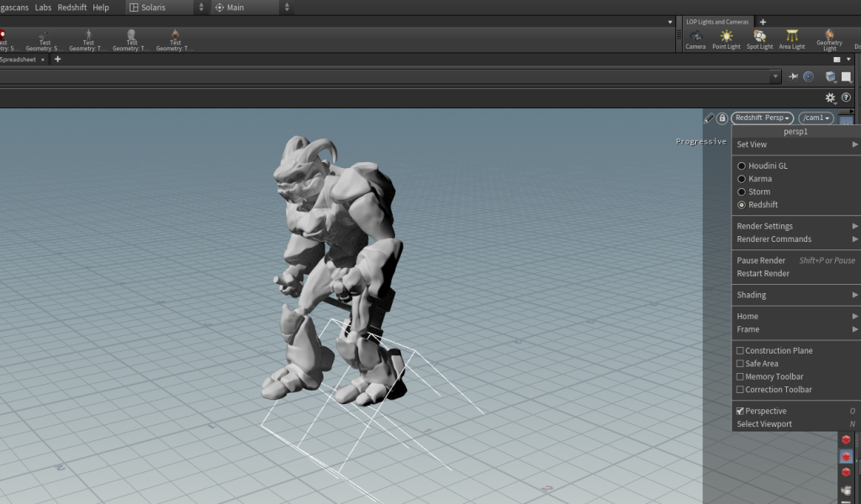This screenshot has width=861, height=504.
Task: Uncheck the Perspective option
Action: pos(740,412)
